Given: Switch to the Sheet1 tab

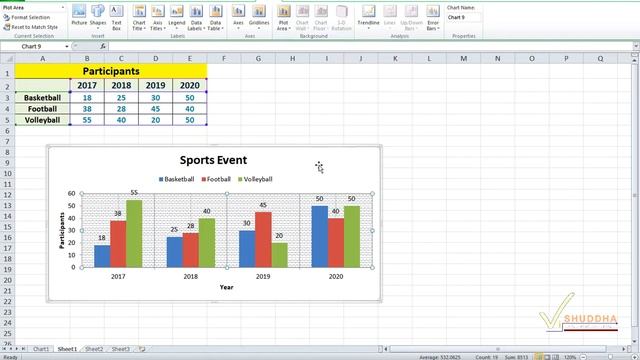Looking at the screenshot, I should click(x=67, y=349).
